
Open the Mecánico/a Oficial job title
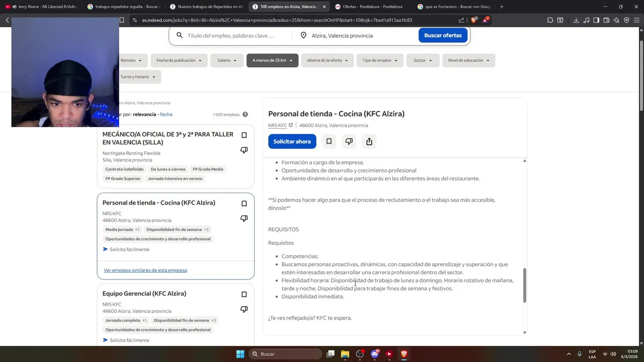click(168, 138)
